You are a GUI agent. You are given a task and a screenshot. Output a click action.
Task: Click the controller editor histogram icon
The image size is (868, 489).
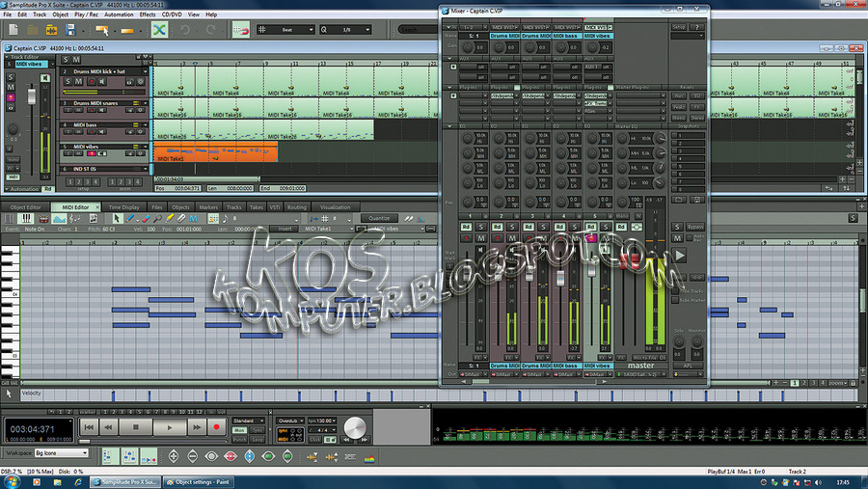(x=59, y=219)
